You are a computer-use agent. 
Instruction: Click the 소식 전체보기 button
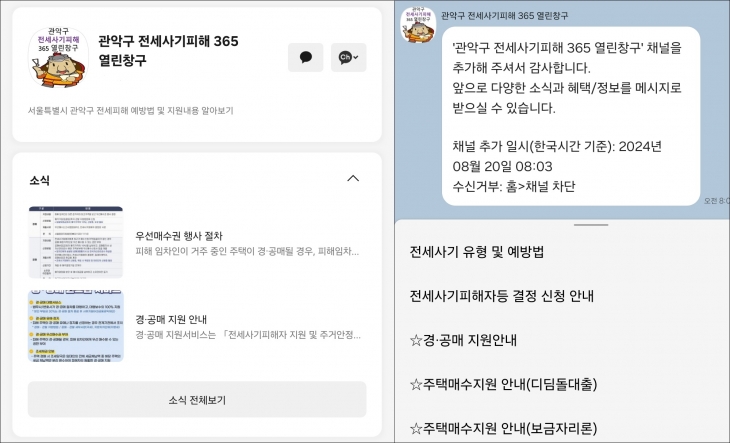(x=197, y=400)
